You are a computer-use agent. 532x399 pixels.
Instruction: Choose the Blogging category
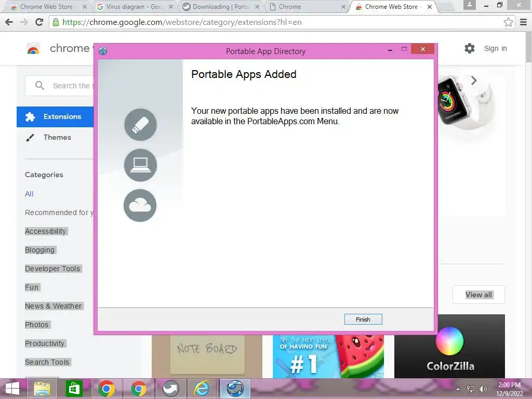(x=39, y=250)
